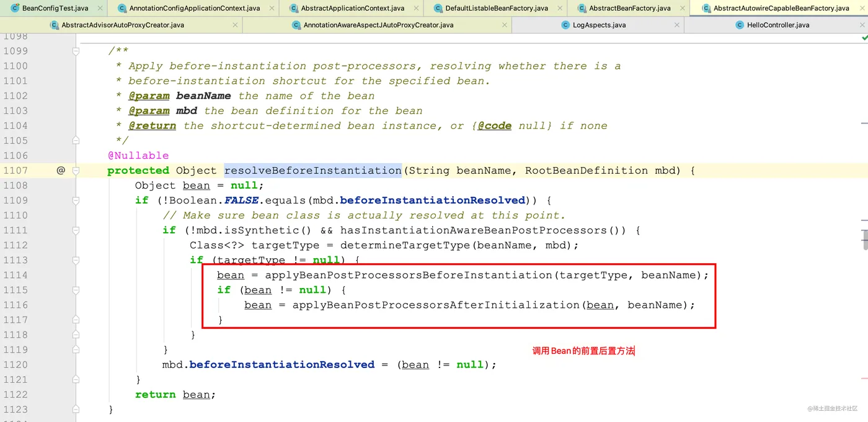Go to the DefaultListableBeanFactory.java tab
Viewport: 868px width, 422px height.
coord(495,8)
